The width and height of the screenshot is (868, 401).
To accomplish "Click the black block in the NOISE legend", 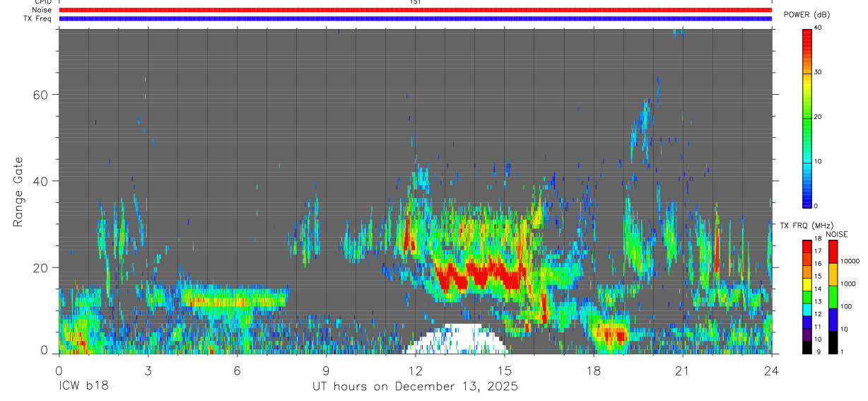I will click(833, 342).
